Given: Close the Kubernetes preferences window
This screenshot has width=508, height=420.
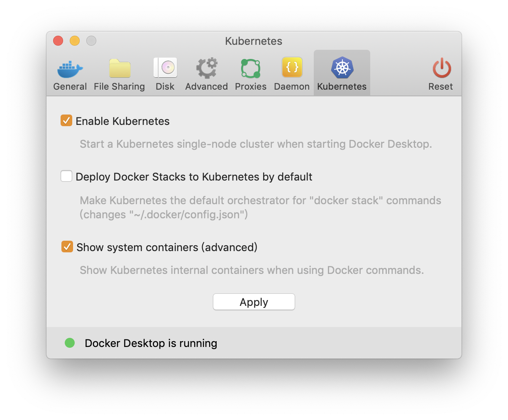Looking at the screenshot, I should click(58, 41).
